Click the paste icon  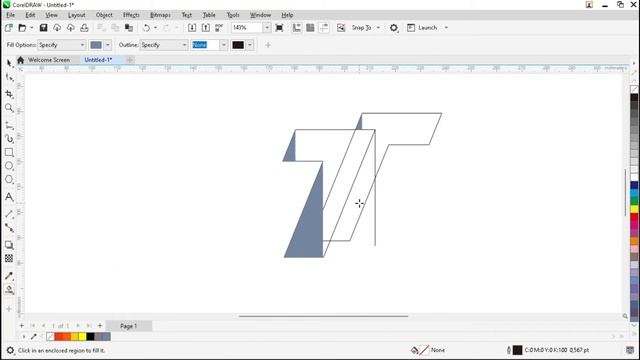click(129, 28)
